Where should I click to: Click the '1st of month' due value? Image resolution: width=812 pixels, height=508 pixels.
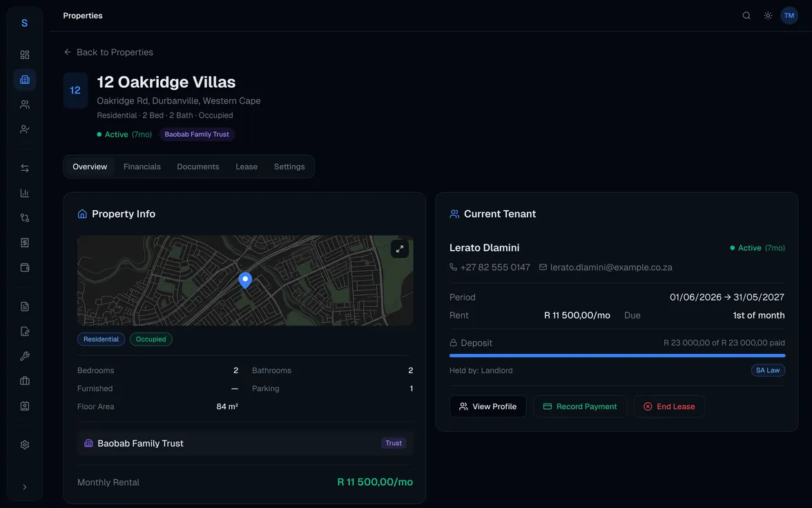click(759, 315)
